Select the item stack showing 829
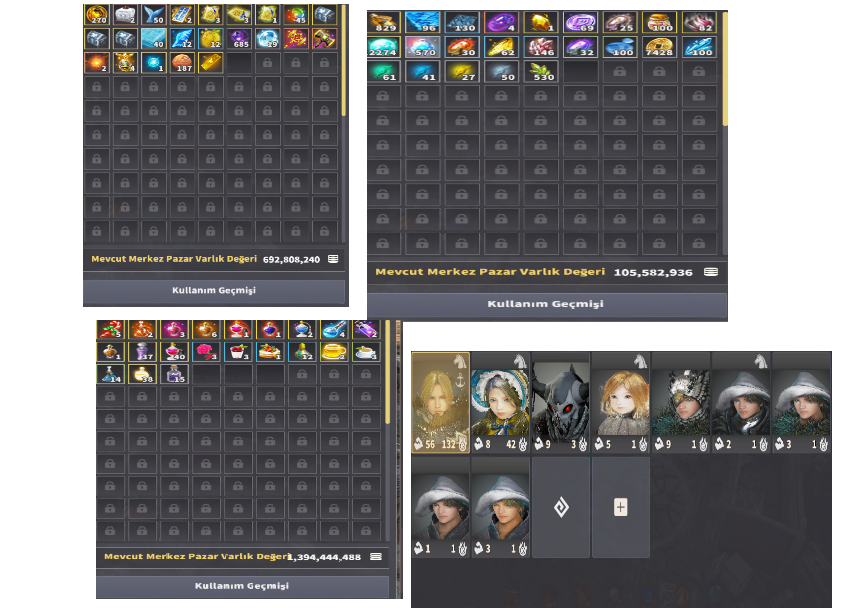The height and width of the screenshot is (608, 855). (384, 23)
